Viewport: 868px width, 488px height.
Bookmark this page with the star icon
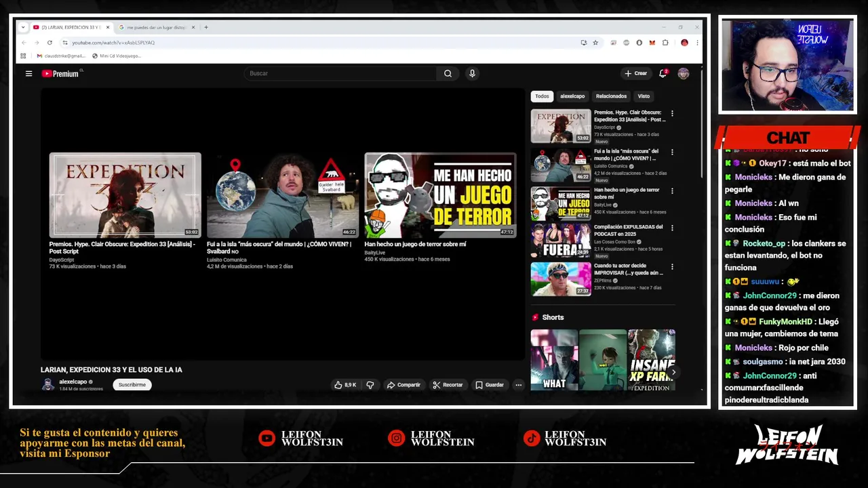[x=595, y=43]
